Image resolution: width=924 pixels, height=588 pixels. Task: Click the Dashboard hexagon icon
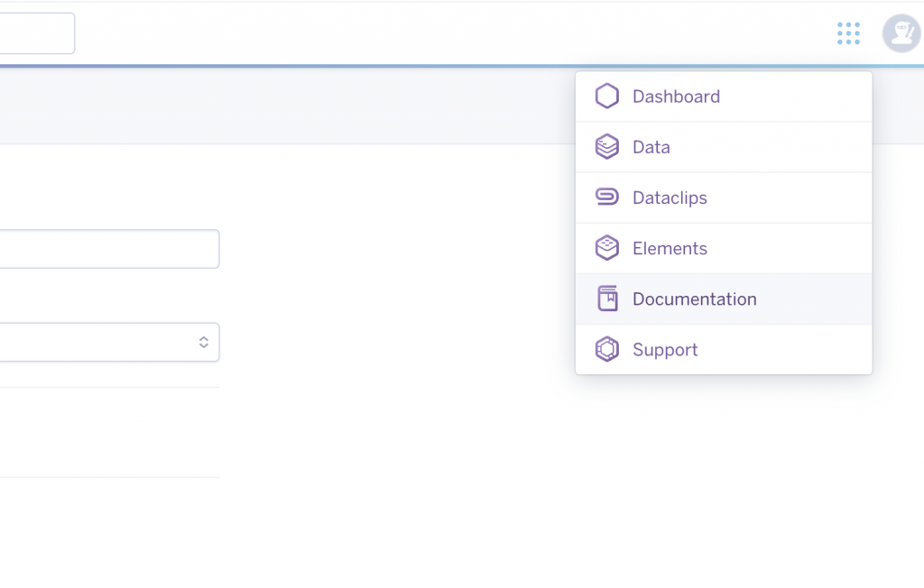click(607, 96)
